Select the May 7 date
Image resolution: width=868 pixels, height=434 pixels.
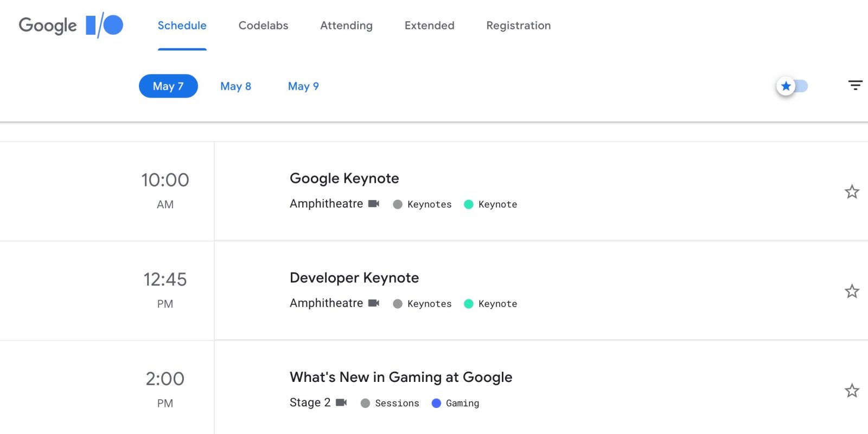168,86
